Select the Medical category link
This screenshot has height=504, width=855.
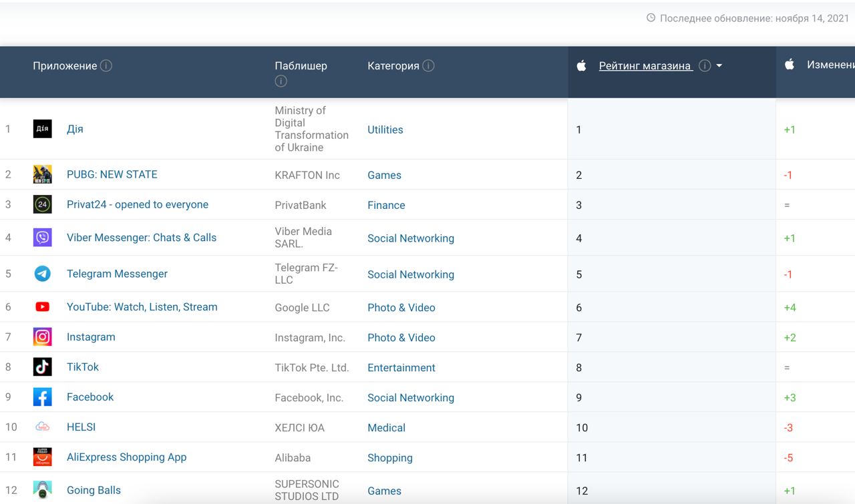(x=386, y=427)
